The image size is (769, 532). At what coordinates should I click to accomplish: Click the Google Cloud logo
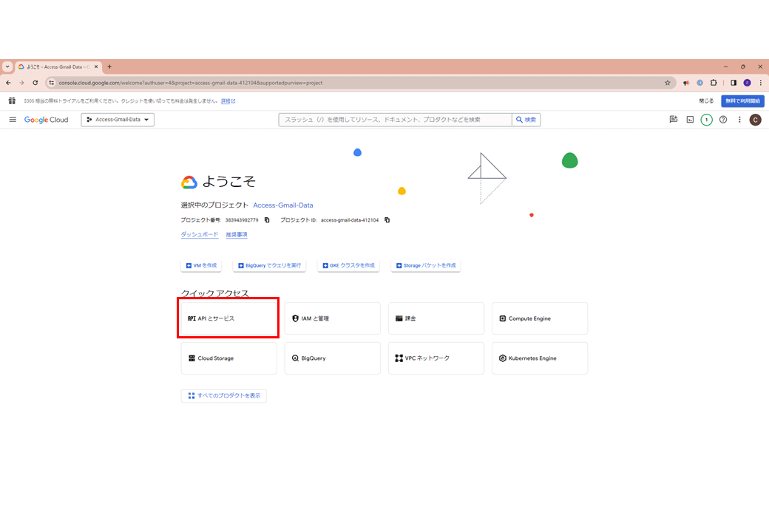[46, 120]
